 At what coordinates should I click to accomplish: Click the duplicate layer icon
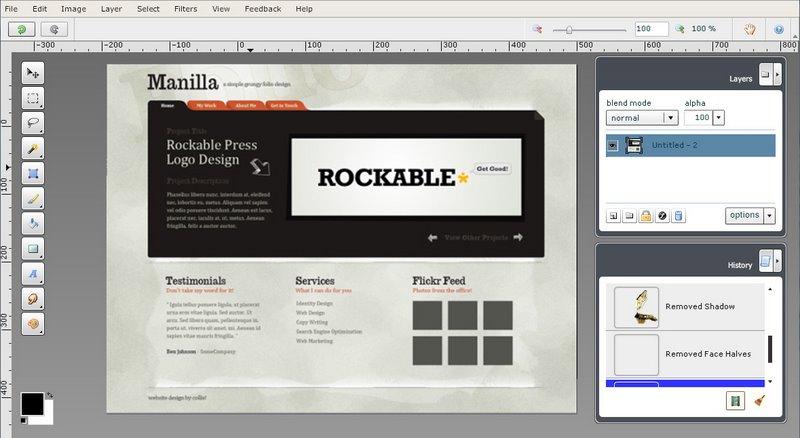click(x=630, y=216)
